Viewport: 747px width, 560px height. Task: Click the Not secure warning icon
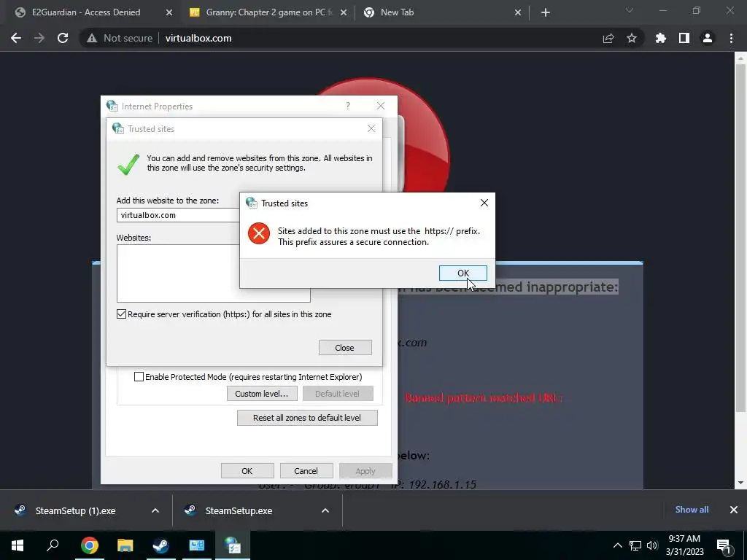coord(92,38)
